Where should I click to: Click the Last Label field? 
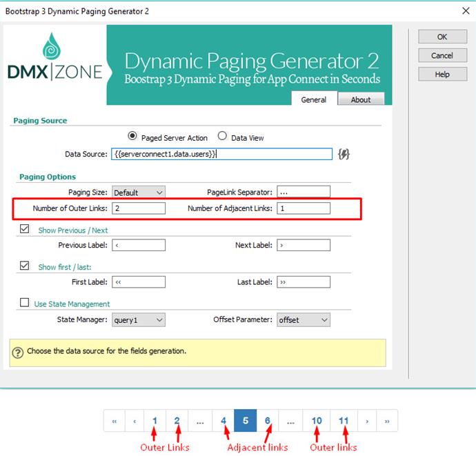(304, 282)
